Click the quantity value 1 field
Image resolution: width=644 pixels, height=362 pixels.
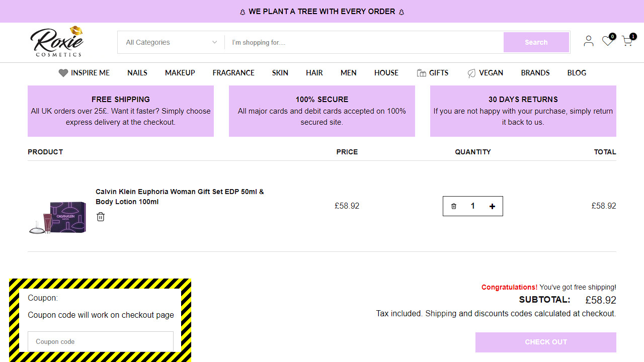(x=472, y=206)
